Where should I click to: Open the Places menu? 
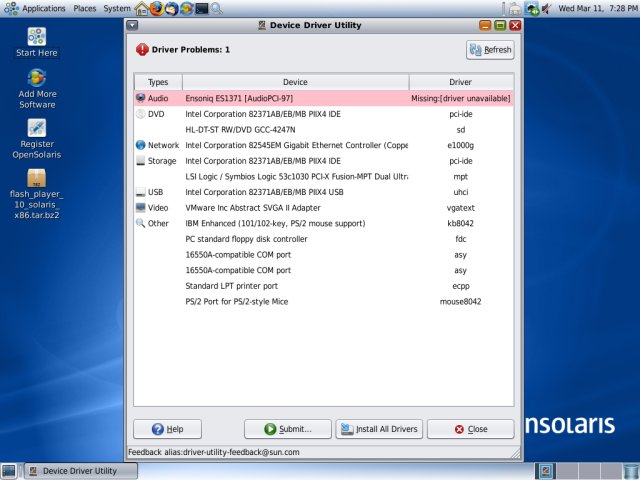pyautogui.click(x=85, y=8)
